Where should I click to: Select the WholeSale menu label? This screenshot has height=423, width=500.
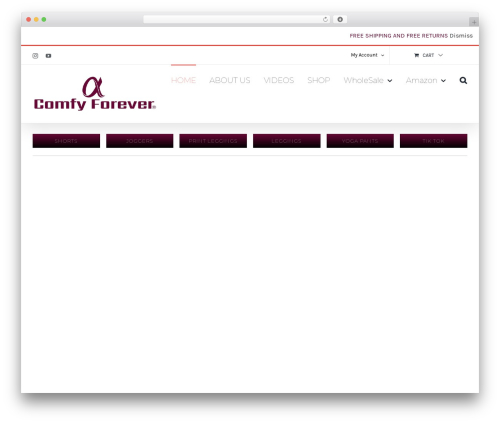tap(363, 80)
